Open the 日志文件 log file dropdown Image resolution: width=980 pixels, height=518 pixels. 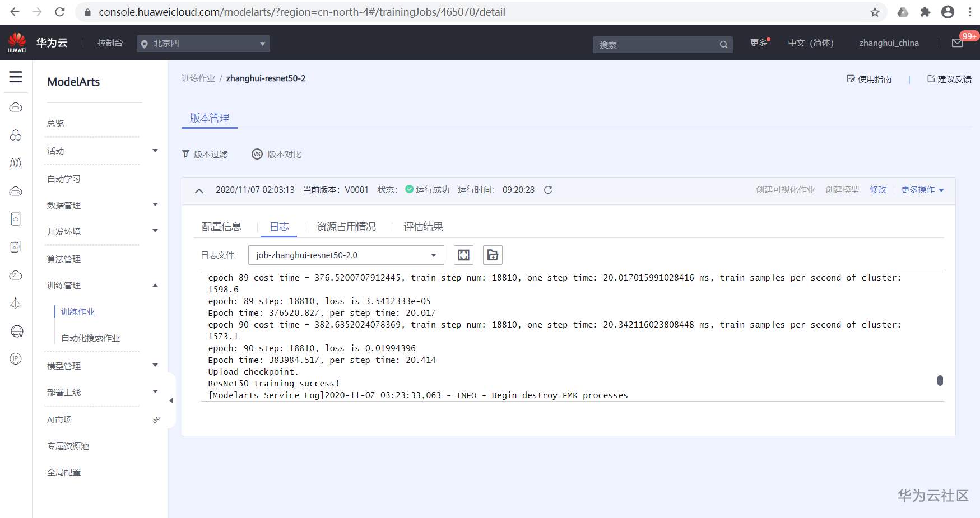pos(346,255)
